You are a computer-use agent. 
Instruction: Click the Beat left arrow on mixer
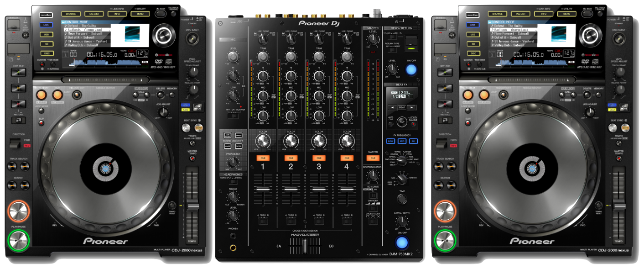click(392, 107)
